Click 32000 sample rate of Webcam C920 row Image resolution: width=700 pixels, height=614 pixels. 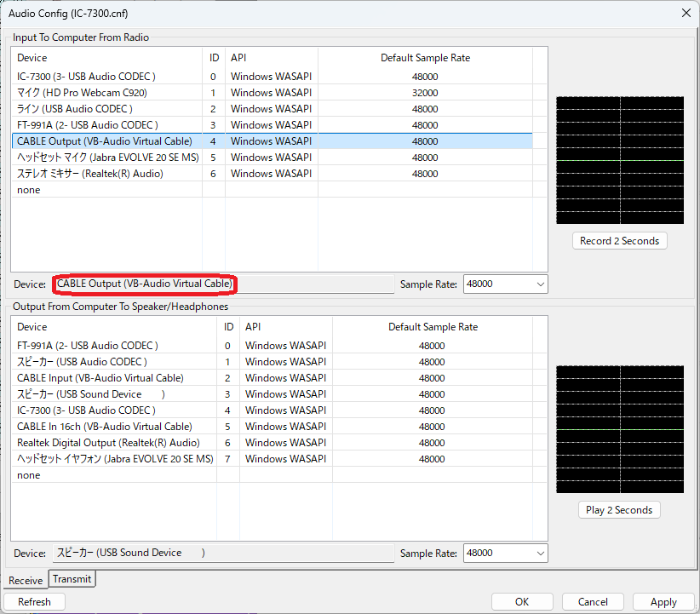(425, 93)
